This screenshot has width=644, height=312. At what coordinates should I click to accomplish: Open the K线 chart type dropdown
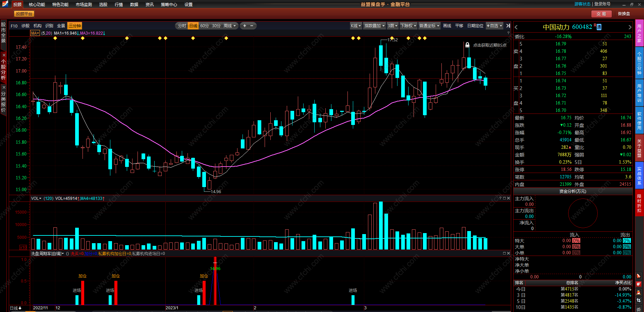pos(356,26)
